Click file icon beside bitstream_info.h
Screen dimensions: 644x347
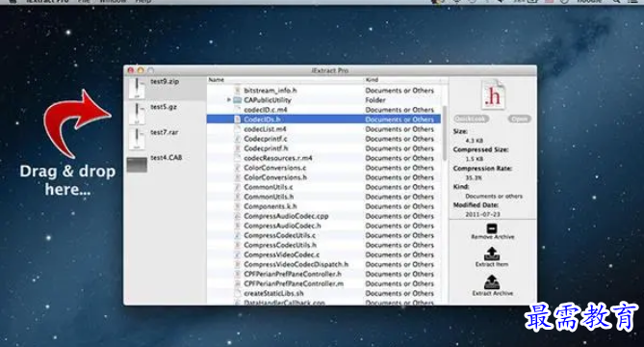[x=238, y=90]
